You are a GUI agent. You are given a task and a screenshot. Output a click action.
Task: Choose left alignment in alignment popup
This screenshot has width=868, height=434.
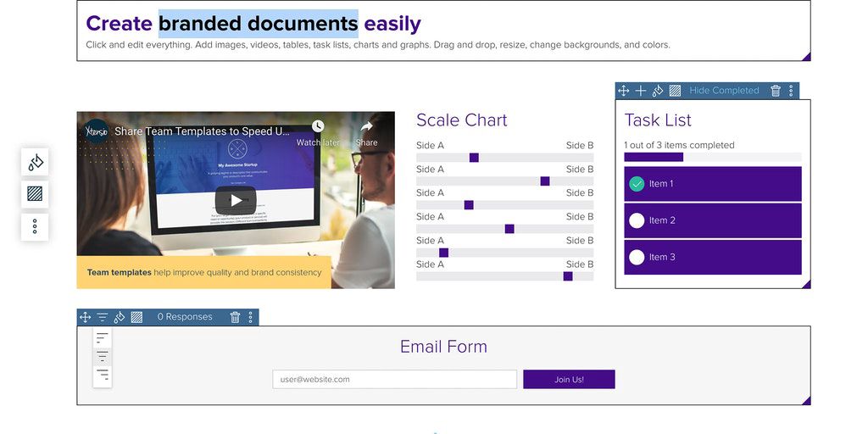coord(103,337)
